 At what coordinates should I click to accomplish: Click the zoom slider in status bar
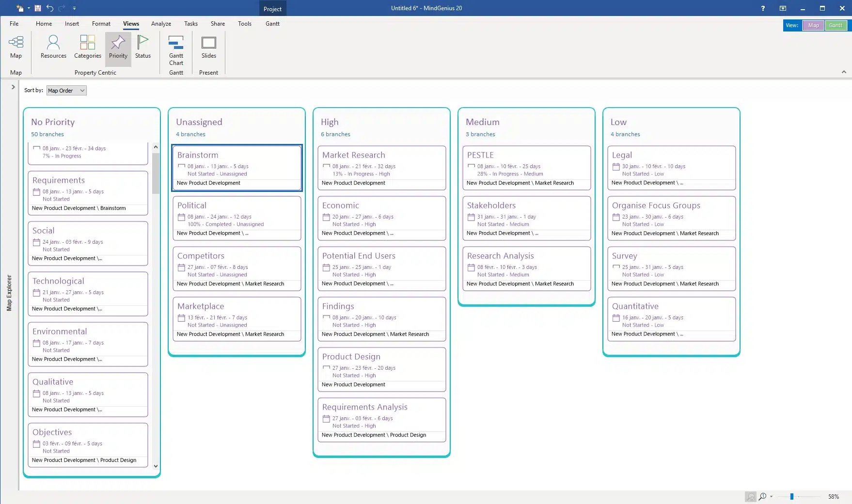pyautogui.click(x=791, y=496)
